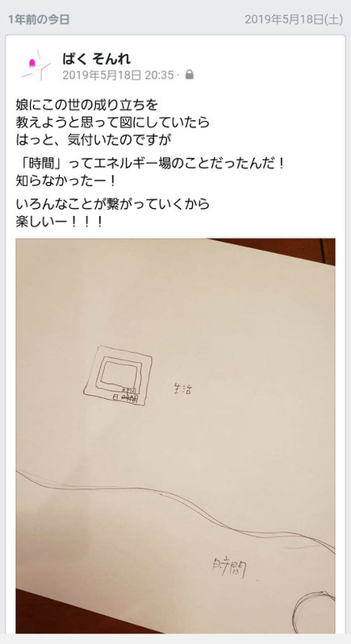Tap the wooden table corner in the photo
The image size is (351, 644).
(283, 251)
